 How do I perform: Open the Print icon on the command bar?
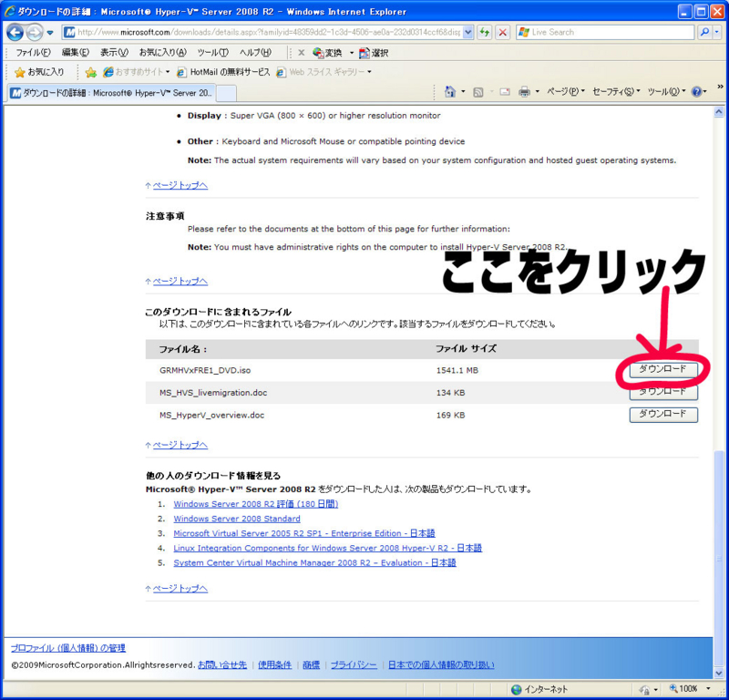pos(524,92)
